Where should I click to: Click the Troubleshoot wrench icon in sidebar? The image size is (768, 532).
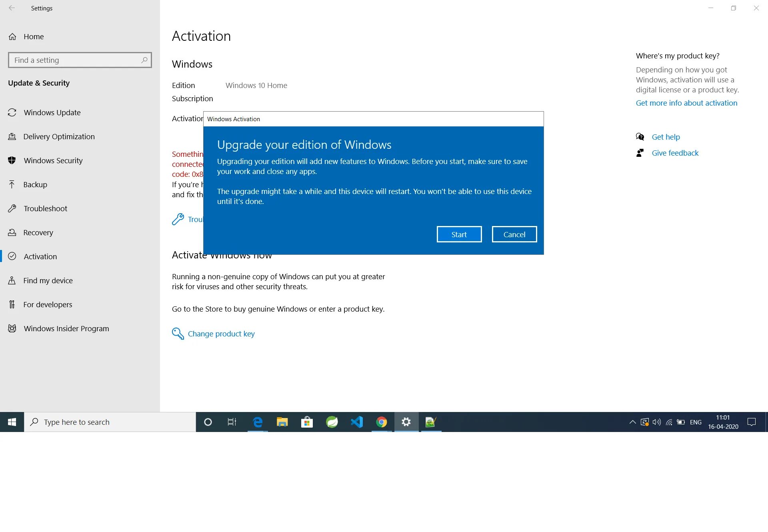(12, 208)
